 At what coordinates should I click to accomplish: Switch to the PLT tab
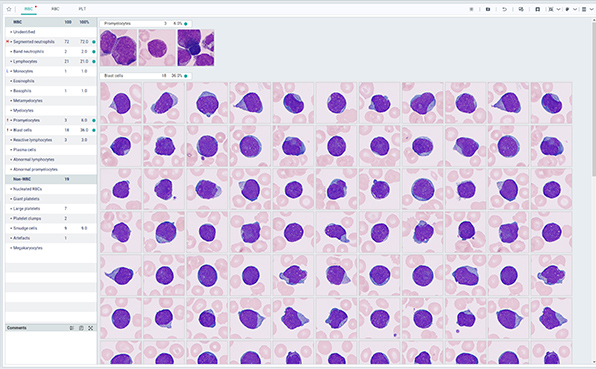click(82, 9)
